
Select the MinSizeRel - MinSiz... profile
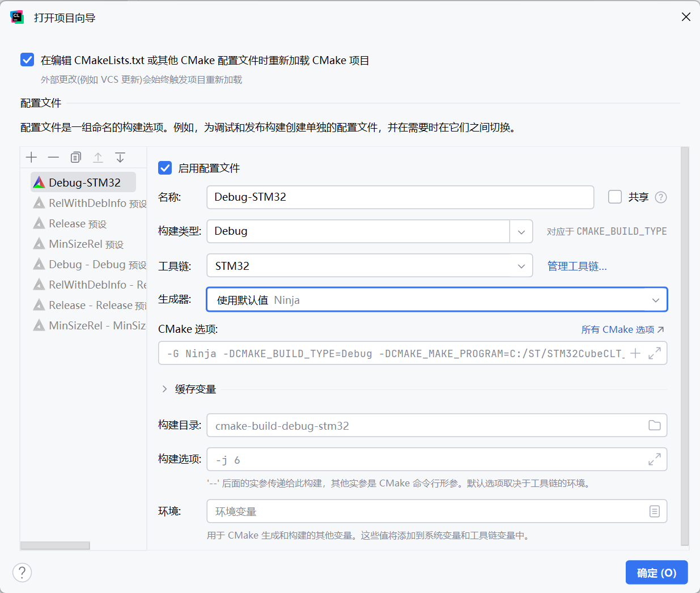(x=89, y=325)
